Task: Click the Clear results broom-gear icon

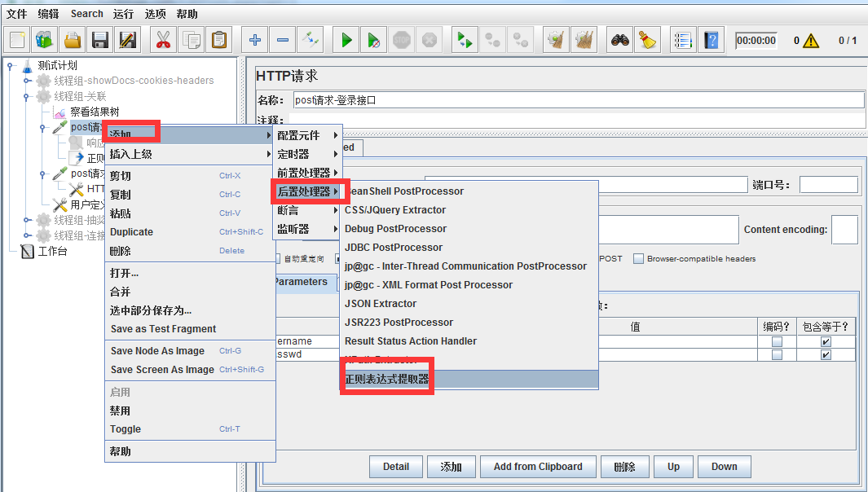Action: (x=557, y=40)
